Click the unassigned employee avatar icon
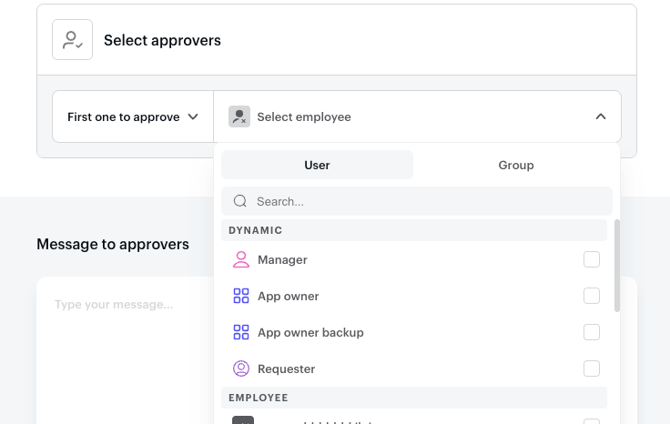Screen dimensions: 670x424 tap(239, 117)
